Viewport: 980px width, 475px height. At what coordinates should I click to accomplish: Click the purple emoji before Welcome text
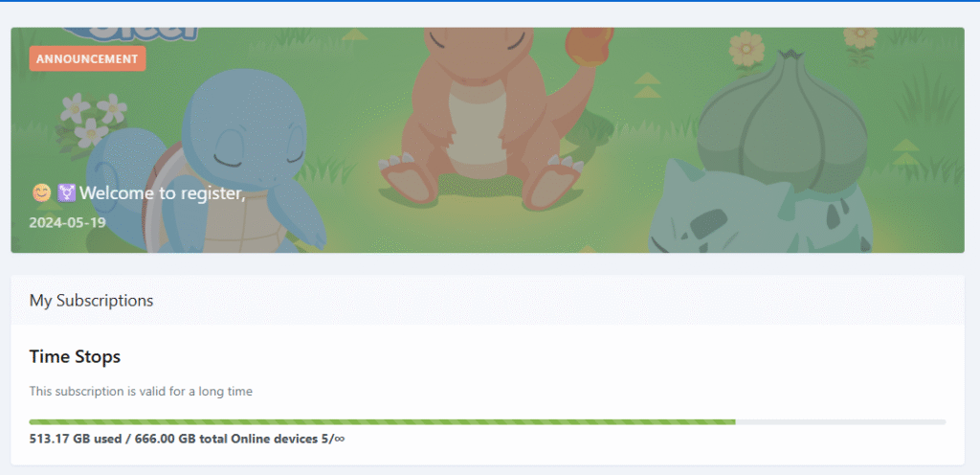pos(66,193)
